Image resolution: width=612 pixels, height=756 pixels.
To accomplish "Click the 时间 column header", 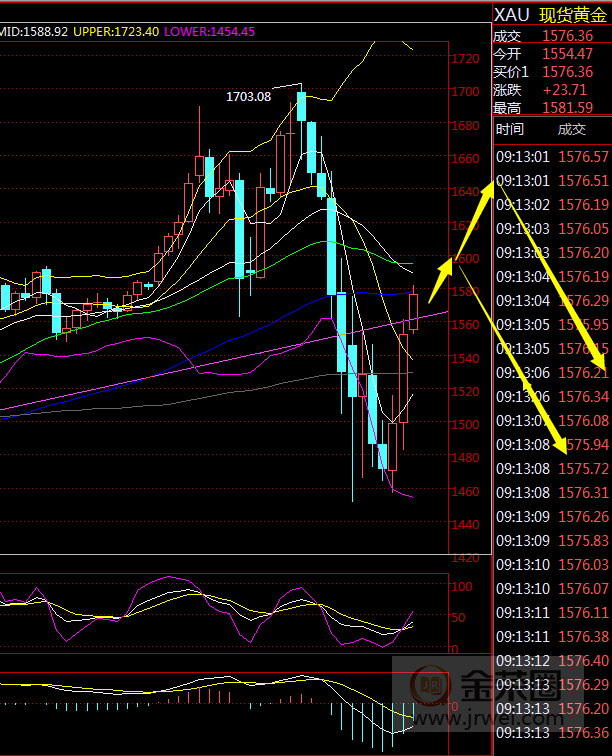I will 509,129.
